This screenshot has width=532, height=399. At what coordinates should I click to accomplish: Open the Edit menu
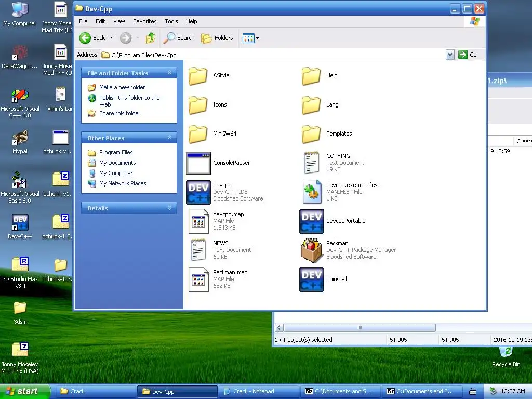[x=100, y=21]
